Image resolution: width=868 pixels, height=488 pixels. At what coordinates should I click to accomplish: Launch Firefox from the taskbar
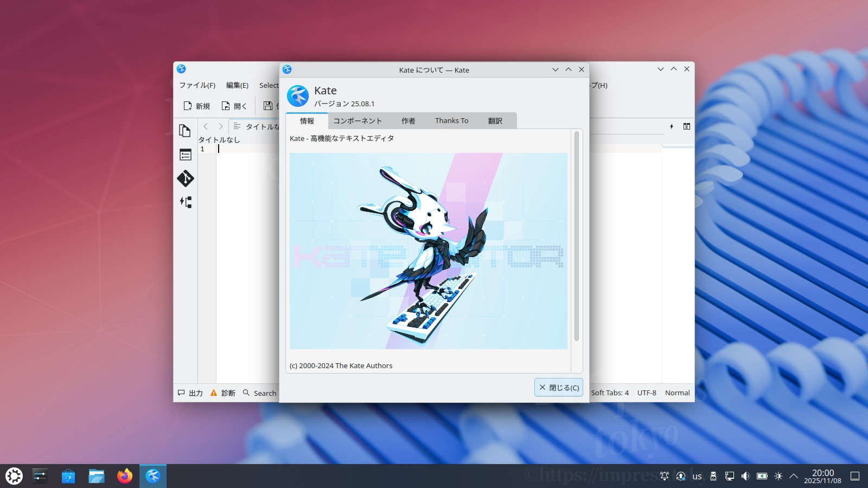pyautogui.click(x=125, y=476)
